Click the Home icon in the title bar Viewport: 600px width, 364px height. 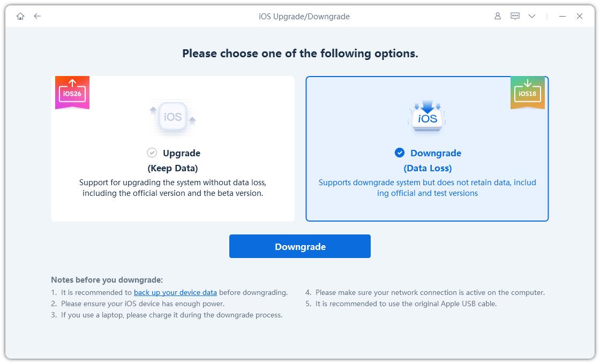[x=20, y=16]
